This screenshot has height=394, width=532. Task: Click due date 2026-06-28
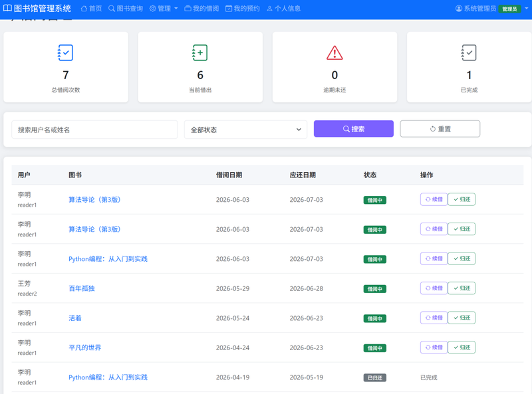[x=307, y=288]
